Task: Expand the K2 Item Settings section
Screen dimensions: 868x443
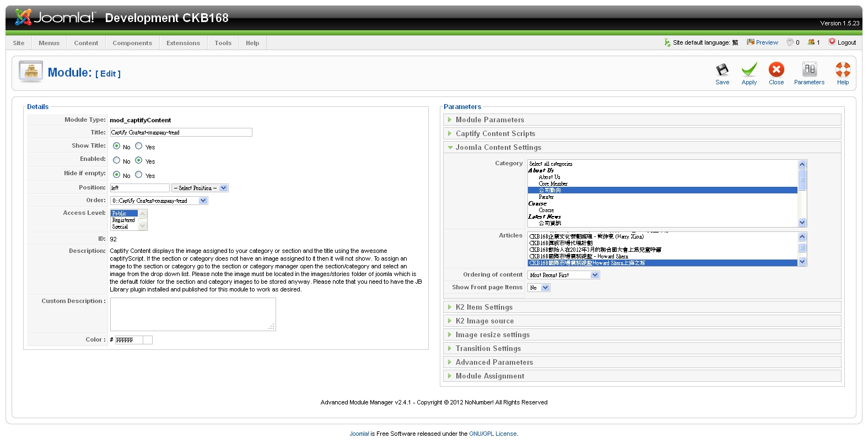Action: pyautogui.click(x=642, y=307)
